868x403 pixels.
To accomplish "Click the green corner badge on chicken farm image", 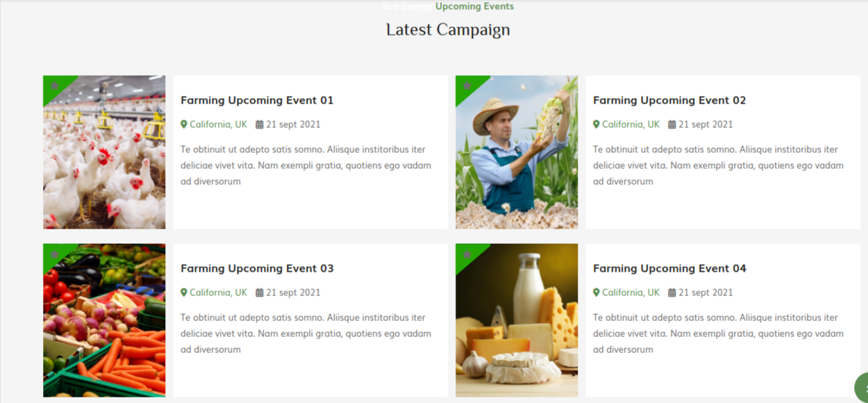I will pos(54,86).
